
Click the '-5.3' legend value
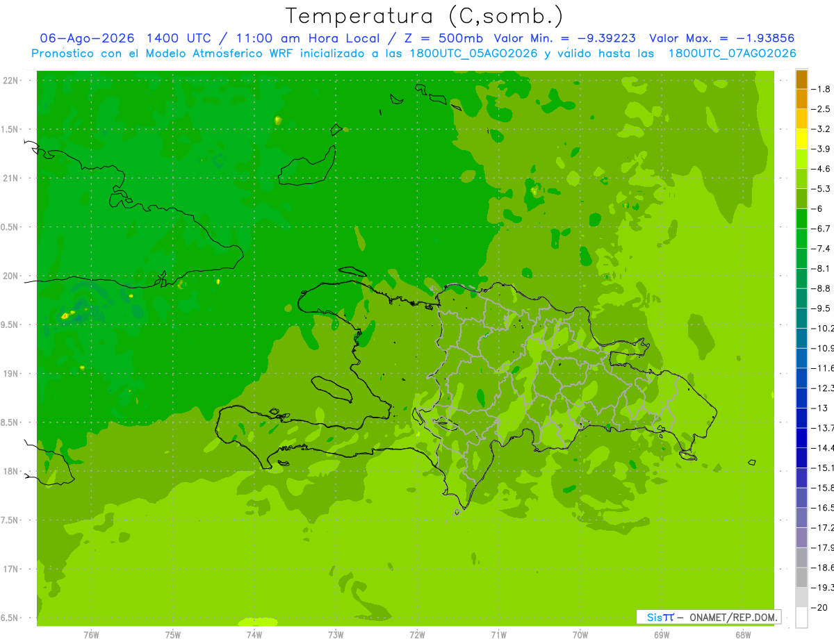click(x=821, y=189)
